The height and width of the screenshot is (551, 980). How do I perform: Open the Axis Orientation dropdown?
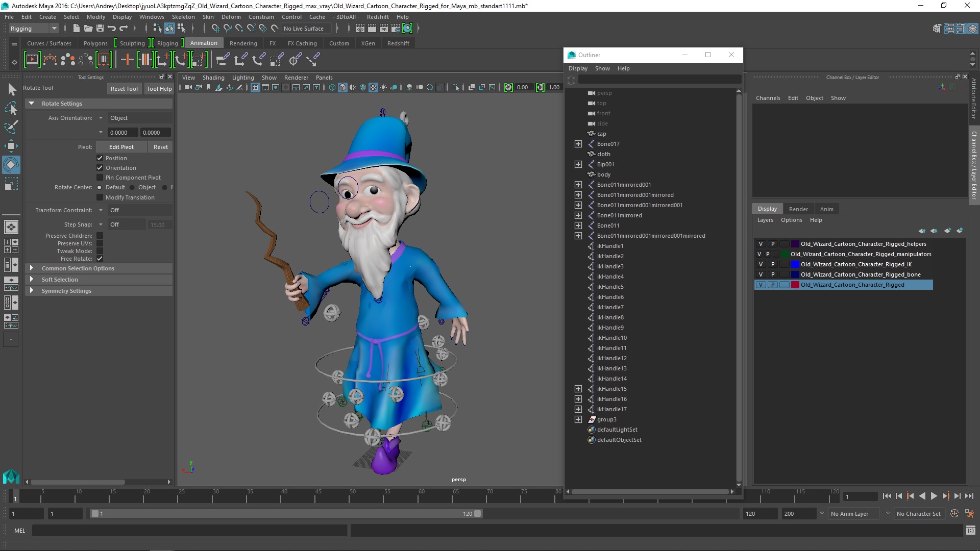coord(101,118)
